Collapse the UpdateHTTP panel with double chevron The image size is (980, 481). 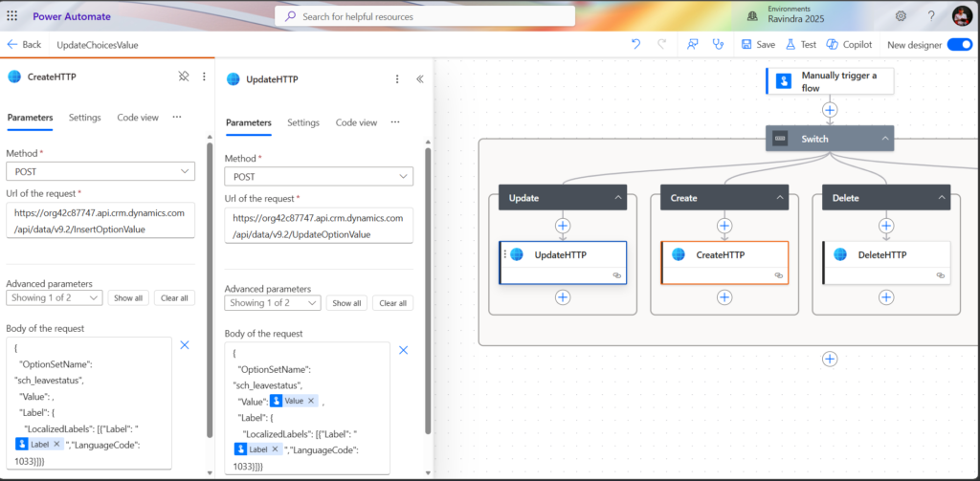click(x=420, y=78)
